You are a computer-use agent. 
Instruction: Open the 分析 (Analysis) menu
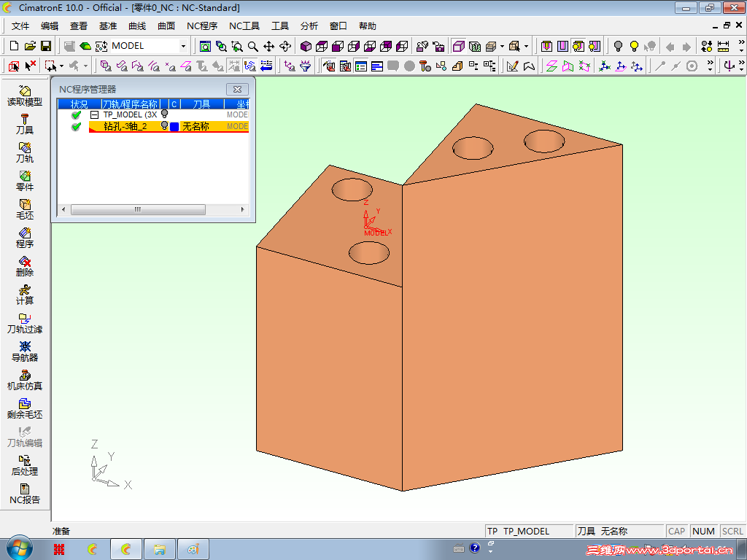[309, 26]
